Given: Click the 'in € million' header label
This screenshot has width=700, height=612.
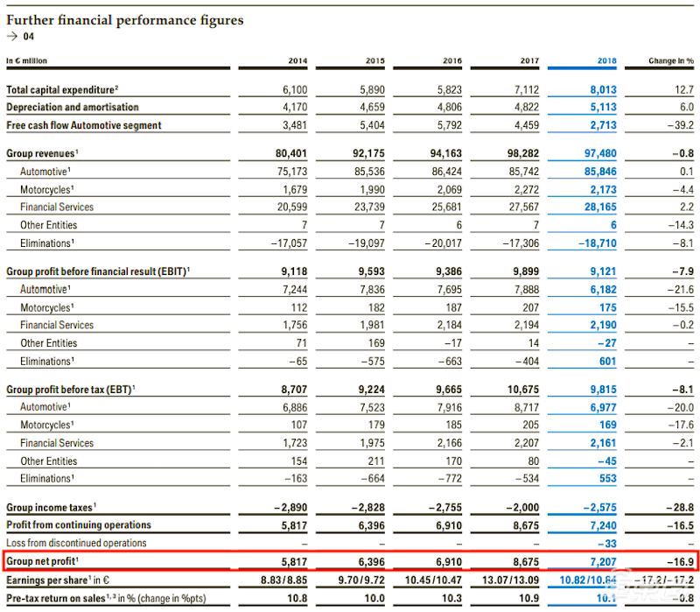Looking at the screenshot, I should coord(27,61).
